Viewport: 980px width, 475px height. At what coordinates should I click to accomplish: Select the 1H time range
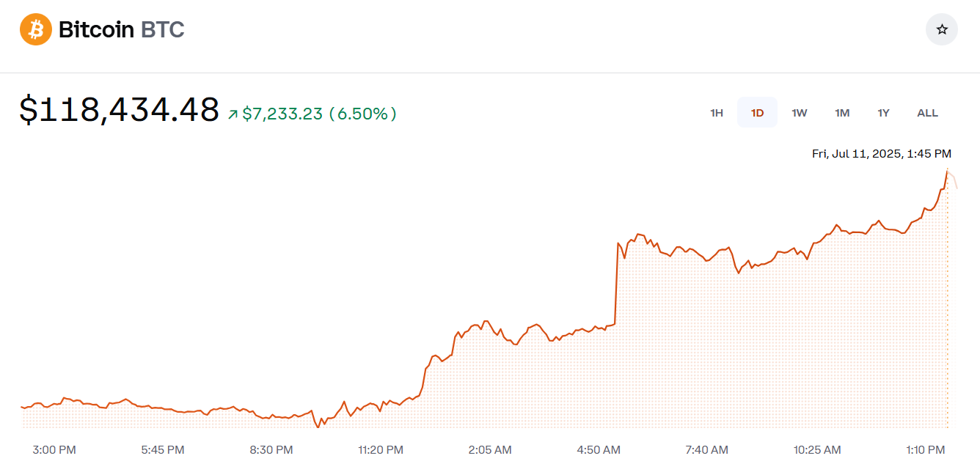coord(717,113)
